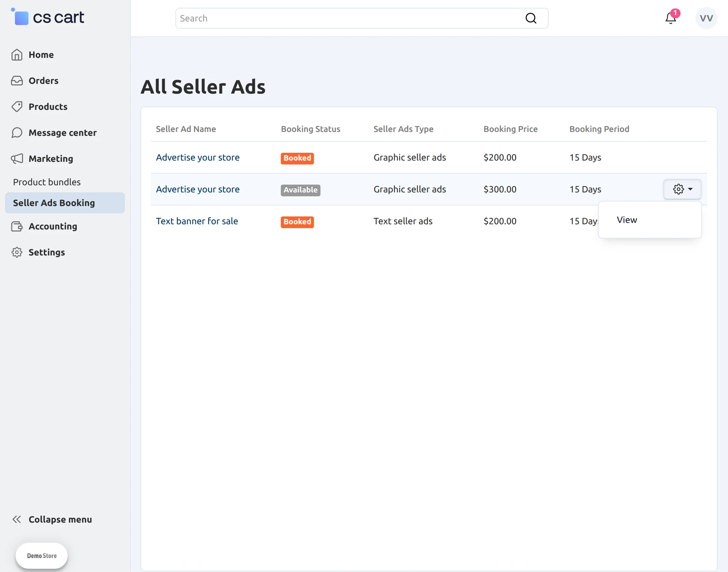Open Settings menu item label
728x572 pixels.
click(x=46, y=252)
